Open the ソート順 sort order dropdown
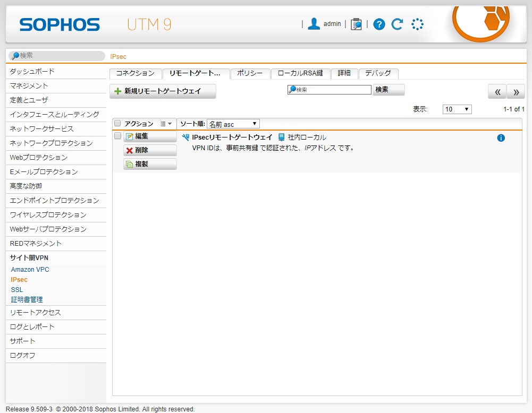Image resolution: width=532 pixels, height=413 pixels. click(x=233, y=124)
